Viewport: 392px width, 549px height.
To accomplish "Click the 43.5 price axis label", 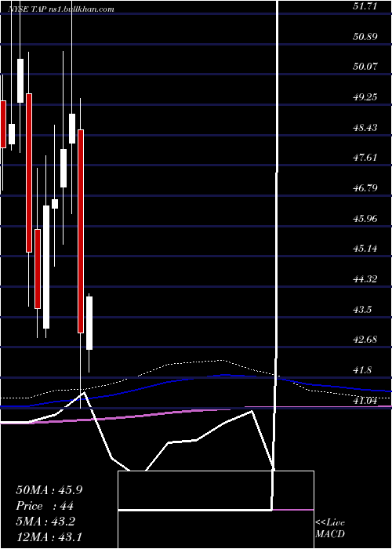I will pyautogui.click(x=363, y=310).
